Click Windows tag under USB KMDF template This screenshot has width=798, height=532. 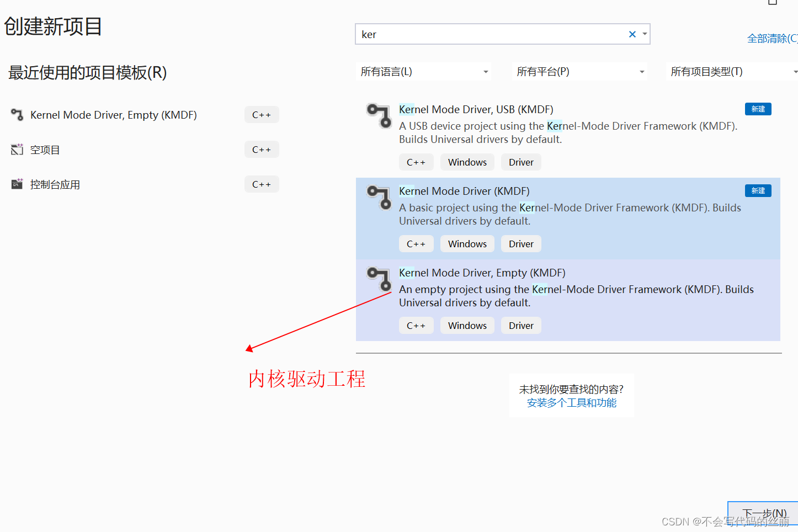pyautogui.click(x=467, y=162)
